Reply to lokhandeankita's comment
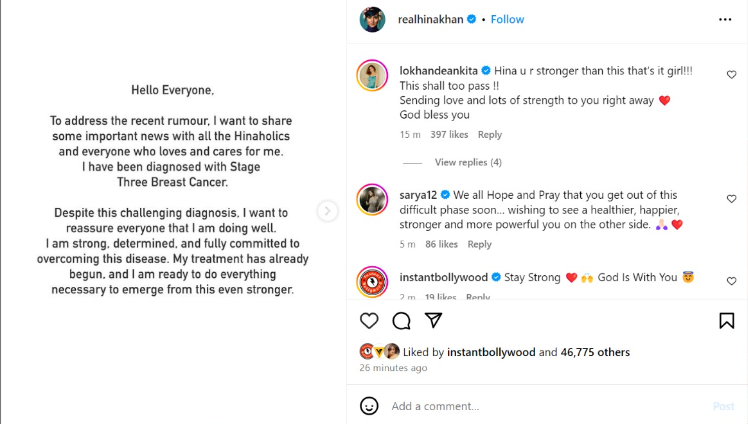This screenshot has height=424, width=748. click(489, 135)
